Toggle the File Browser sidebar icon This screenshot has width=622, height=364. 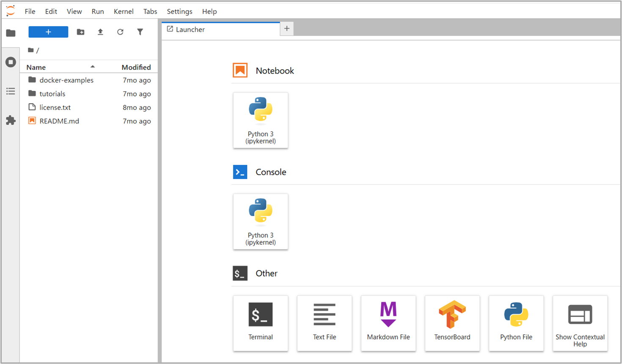click(11, 33)
